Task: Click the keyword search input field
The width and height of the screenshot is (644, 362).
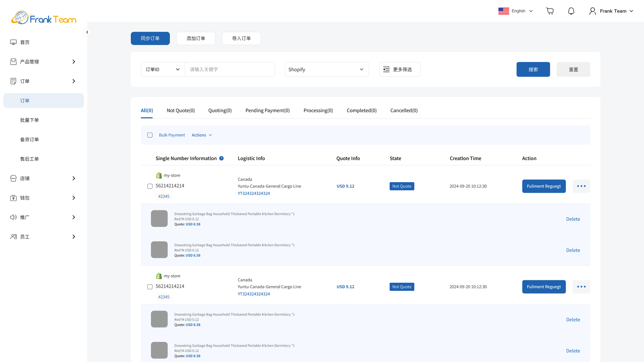Action: tap(229, 69)
